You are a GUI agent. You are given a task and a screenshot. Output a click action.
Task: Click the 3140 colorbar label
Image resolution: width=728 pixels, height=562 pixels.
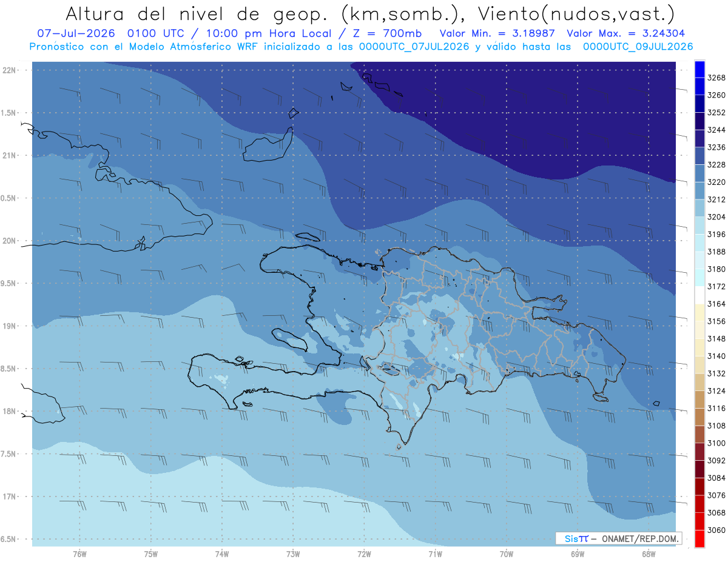716,356
